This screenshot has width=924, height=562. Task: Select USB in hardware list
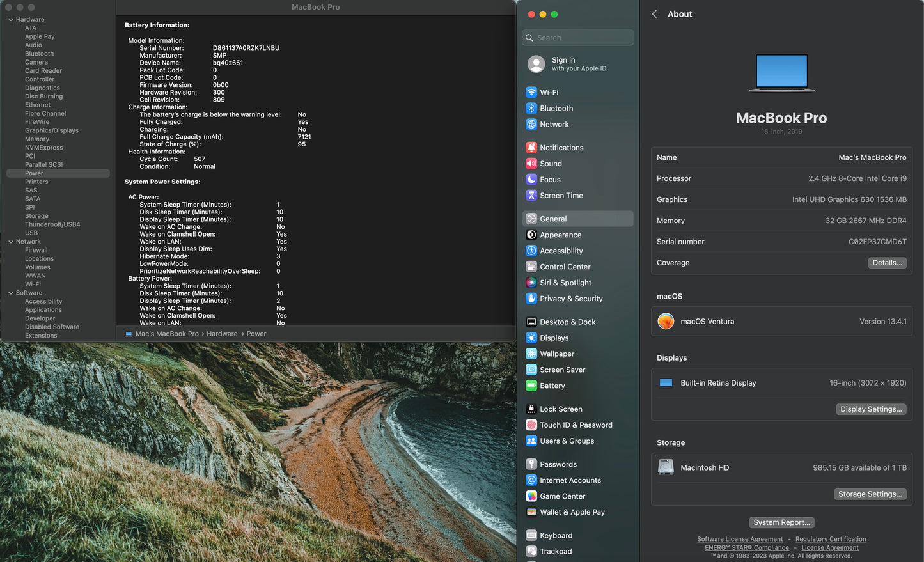click(x=31, y=233)
